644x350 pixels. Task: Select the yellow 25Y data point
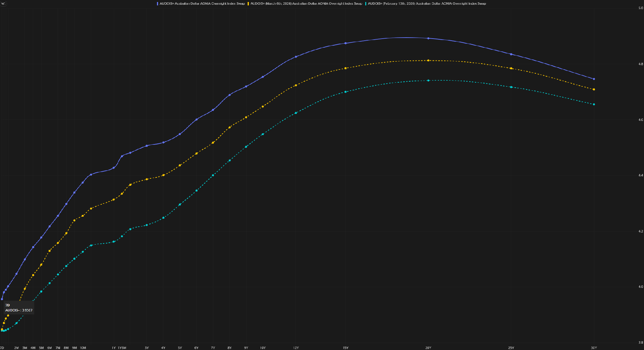point(511,68)
